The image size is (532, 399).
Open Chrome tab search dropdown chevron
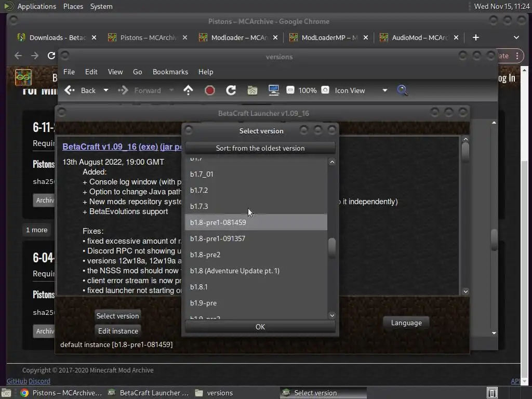516,37
